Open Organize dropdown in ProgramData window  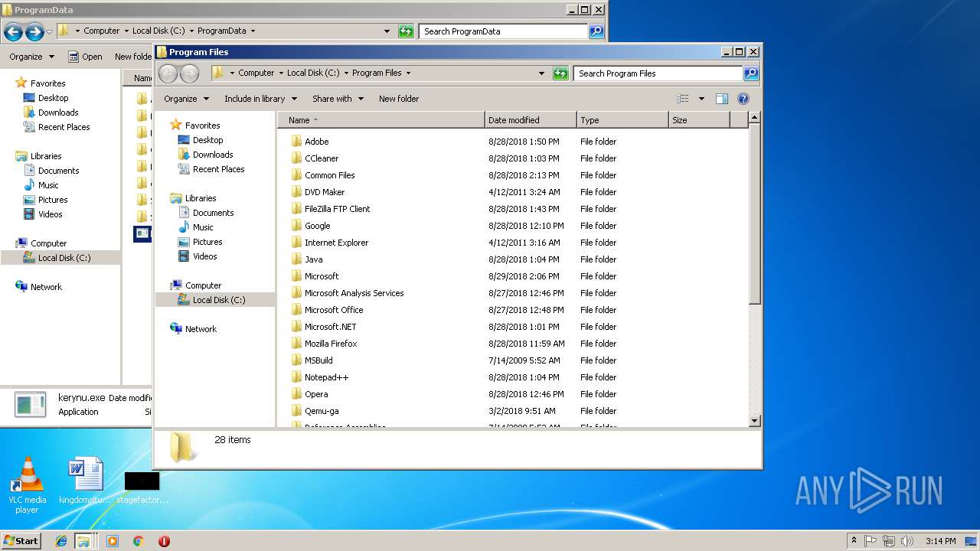[32, 57]
